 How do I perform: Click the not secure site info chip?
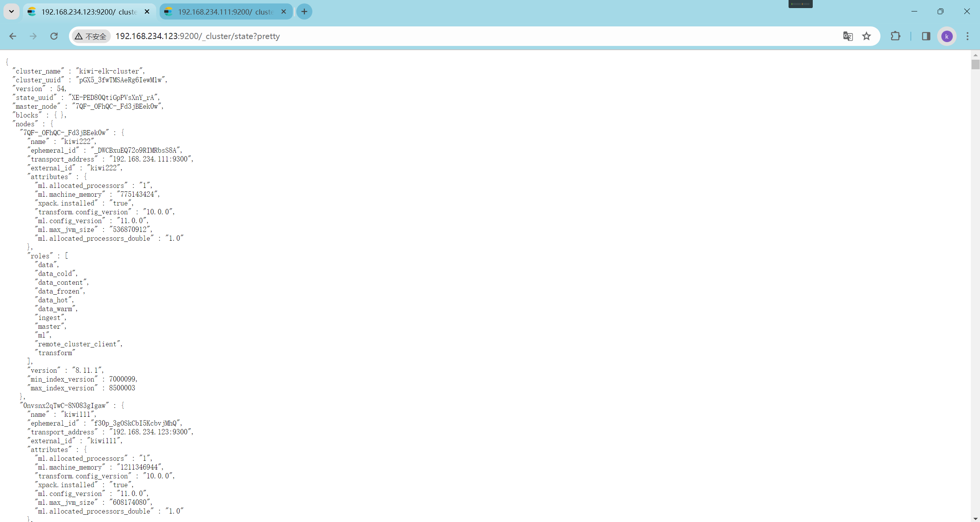click(91, 36)
